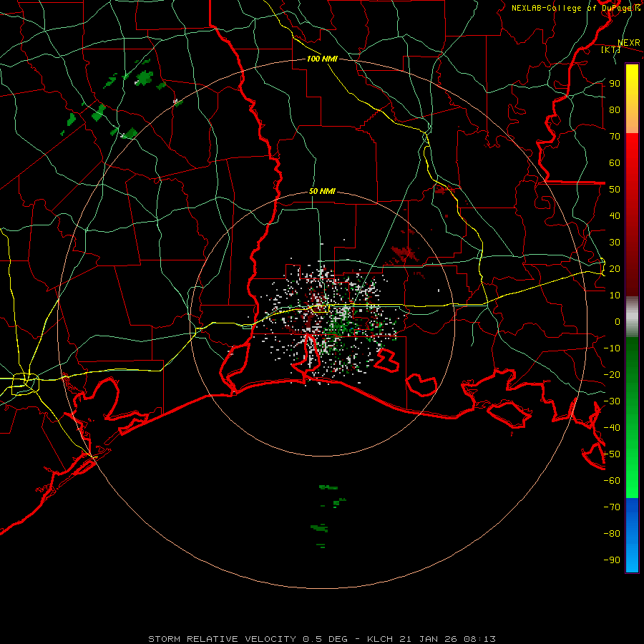Click the 0 value on velocity scale
Image resolution: width=644 pixels, height=644 pixels.
coord(618,322)
